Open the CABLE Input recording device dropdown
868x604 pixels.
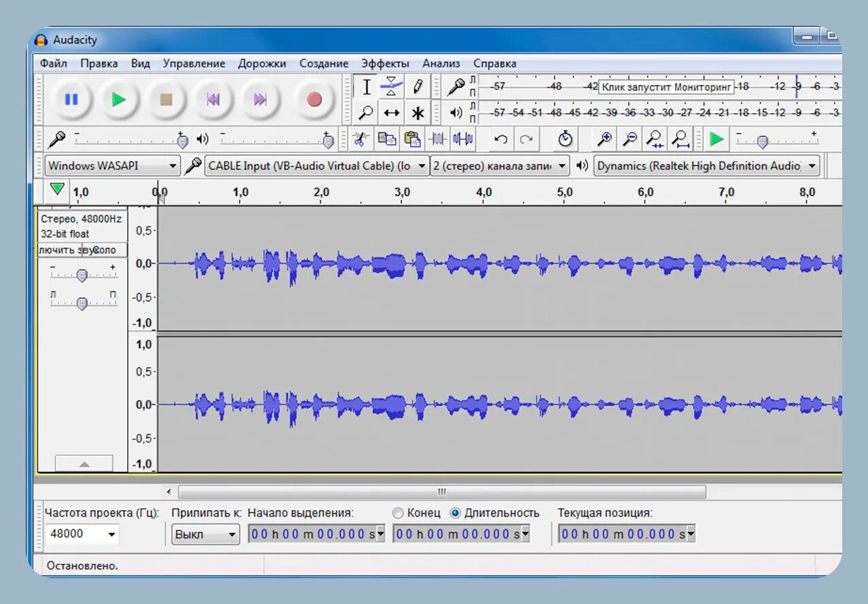(317, 166)
